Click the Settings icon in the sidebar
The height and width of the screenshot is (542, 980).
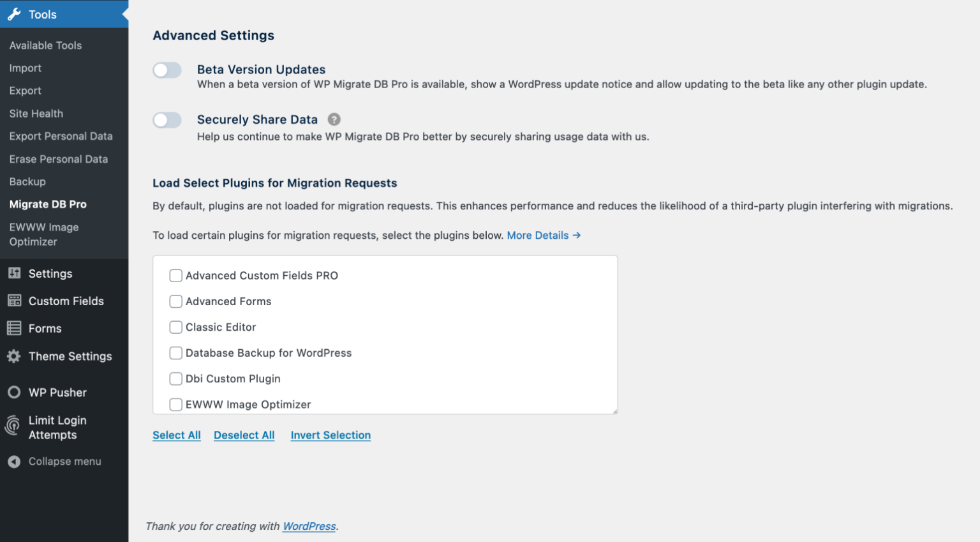13,273
